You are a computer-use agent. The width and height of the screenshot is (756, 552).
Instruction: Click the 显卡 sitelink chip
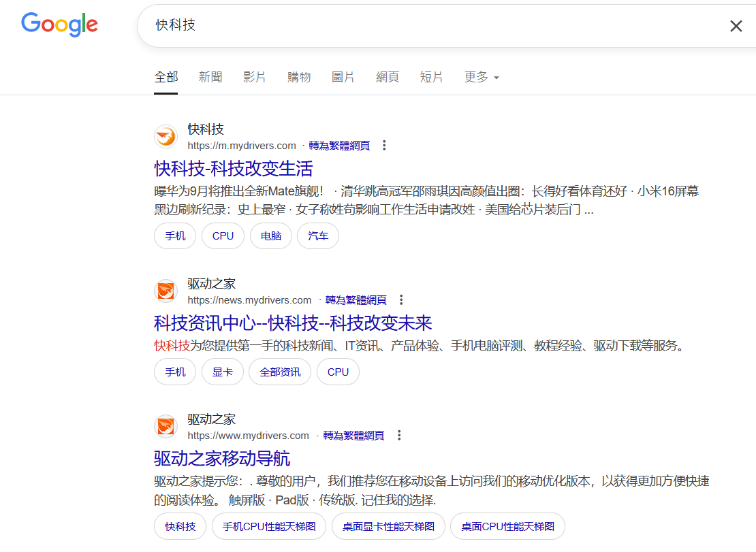pyautogui.click(x=222, y=372)
